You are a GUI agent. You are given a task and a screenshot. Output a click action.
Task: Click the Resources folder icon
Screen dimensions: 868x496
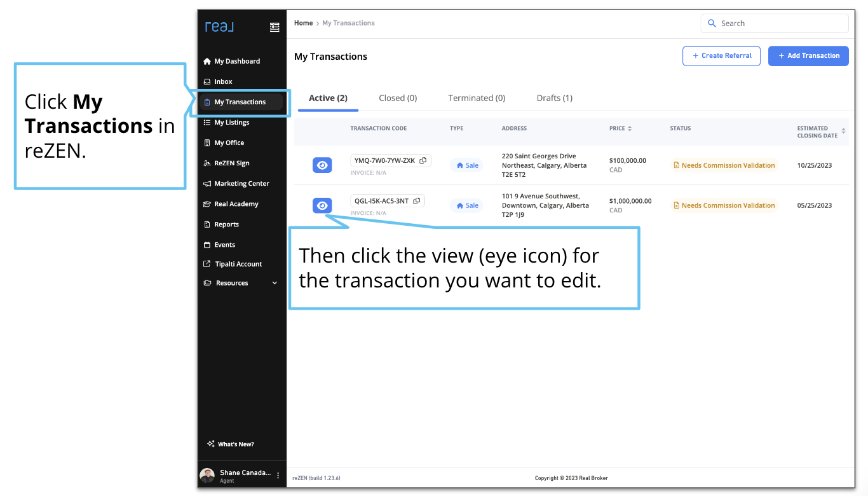point(207,283)
